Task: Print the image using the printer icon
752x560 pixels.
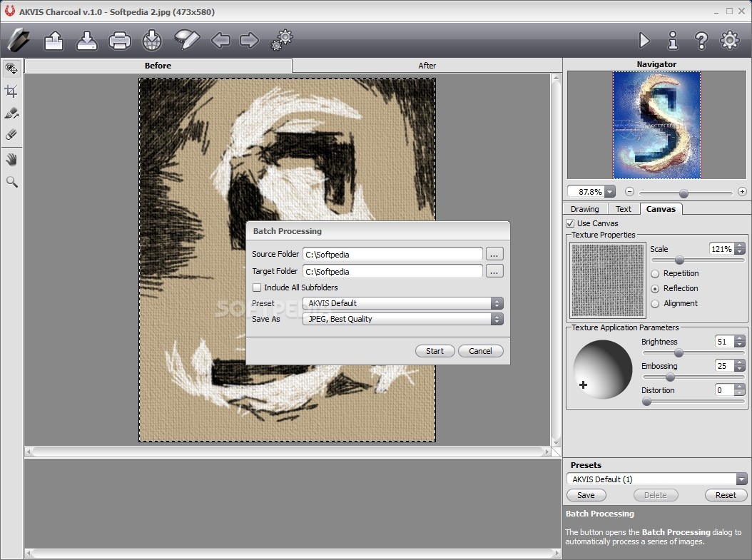Action: (x=119, y=41)
